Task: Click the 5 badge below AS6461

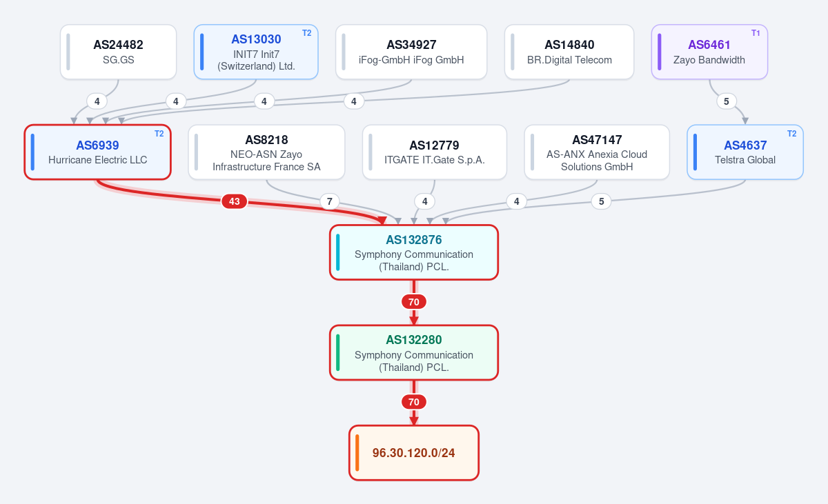Action: 727,101
